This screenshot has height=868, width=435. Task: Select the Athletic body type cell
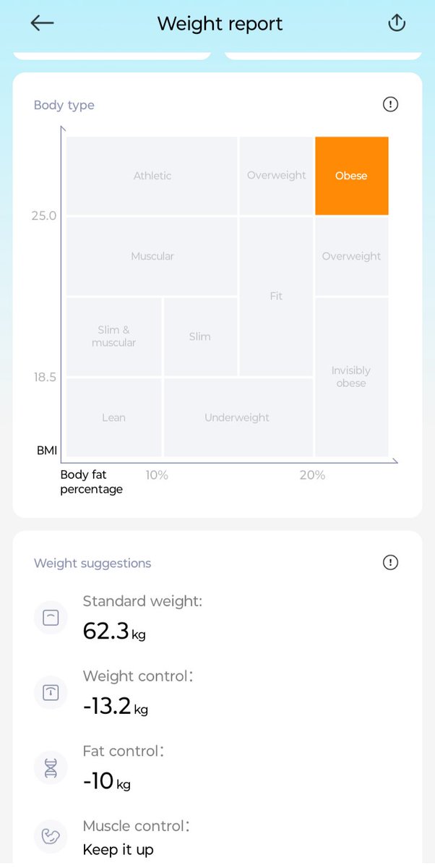point(152,176)
